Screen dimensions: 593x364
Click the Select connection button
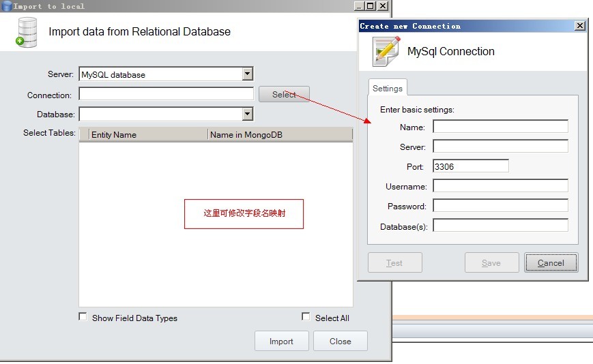(x=284, y=94)
